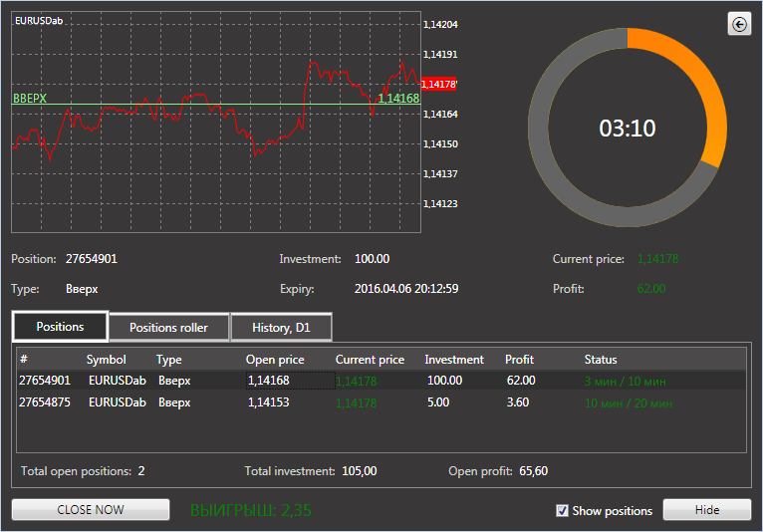Screen dimensions: 763x532
Task: Sort by Status column header
Action: [601, 360]
